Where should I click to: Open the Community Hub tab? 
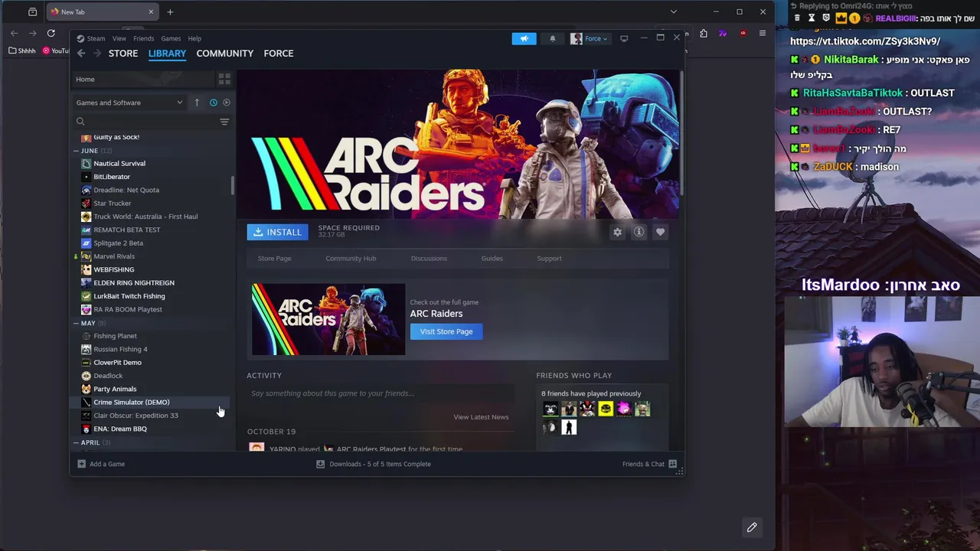coord(351,259)
